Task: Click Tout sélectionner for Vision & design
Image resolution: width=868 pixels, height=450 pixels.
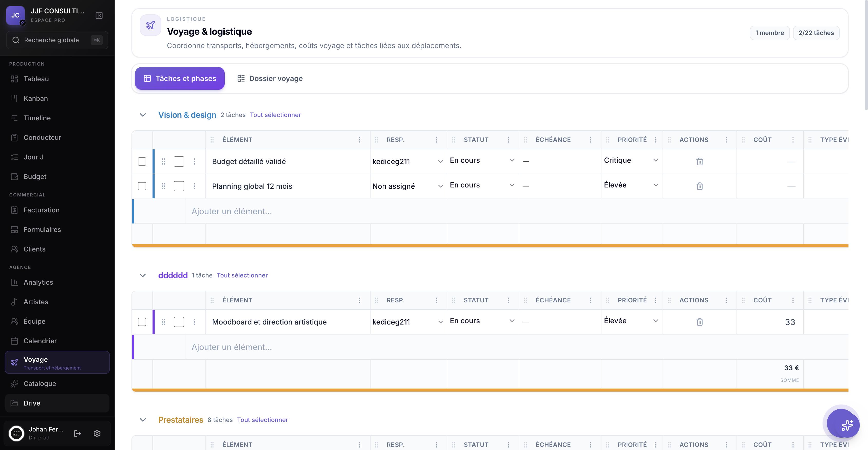Action: click(x=275, y=115)
